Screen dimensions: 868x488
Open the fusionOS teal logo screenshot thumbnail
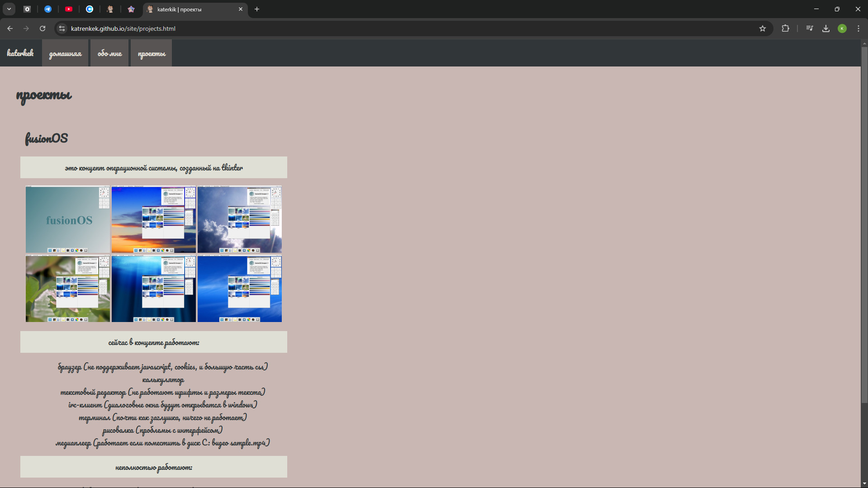click(x=68, y=219)
